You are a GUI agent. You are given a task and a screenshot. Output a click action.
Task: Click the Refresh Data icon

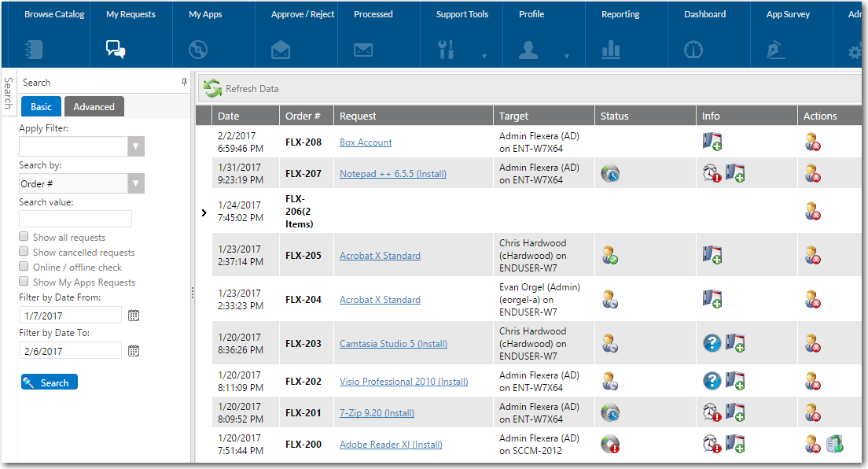click(x=212, y=88)
